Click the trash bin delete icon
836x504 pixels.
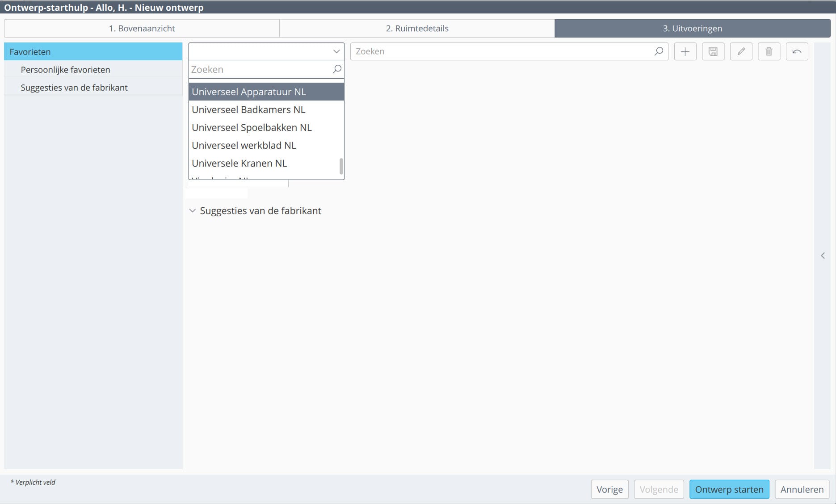pos(769,52)
